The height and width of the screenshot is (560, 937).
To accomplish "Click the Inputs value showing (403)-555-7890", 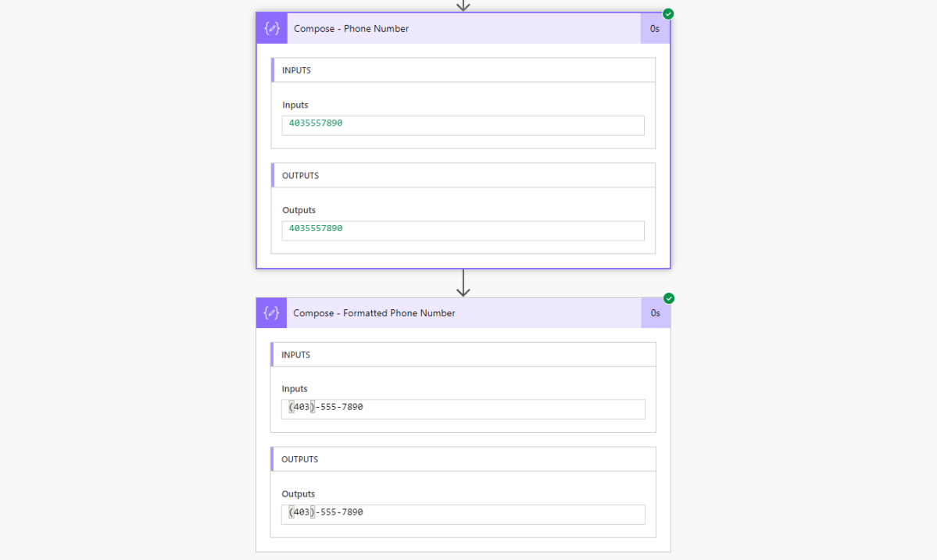I will pyautogui.click(x=463, y=408).
